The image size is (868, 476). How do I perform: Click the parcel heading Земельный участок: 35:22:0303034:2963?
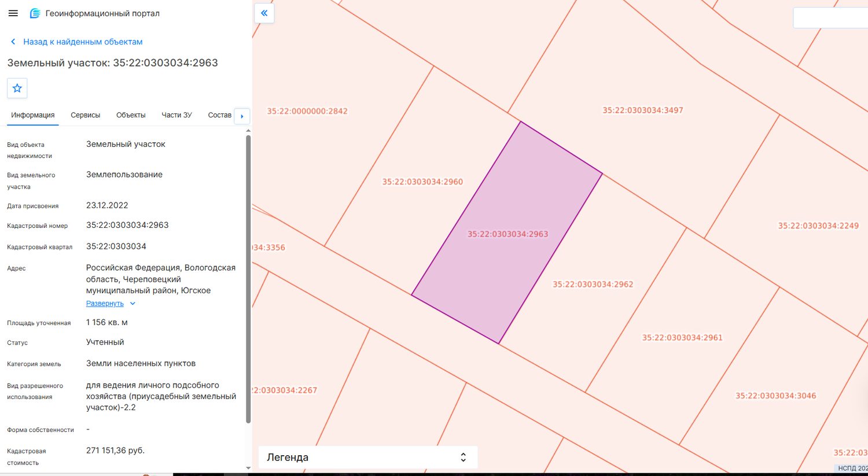113,63
